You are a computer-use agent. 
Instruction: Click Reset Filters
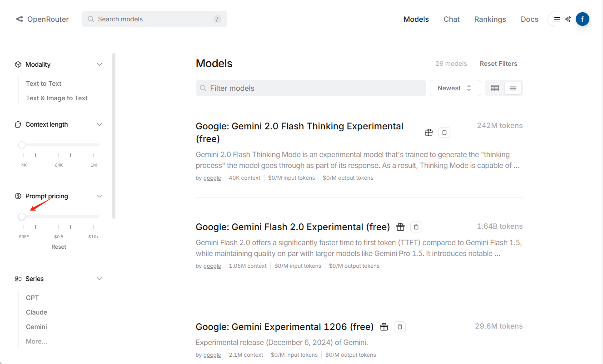(x=498, y=64)
